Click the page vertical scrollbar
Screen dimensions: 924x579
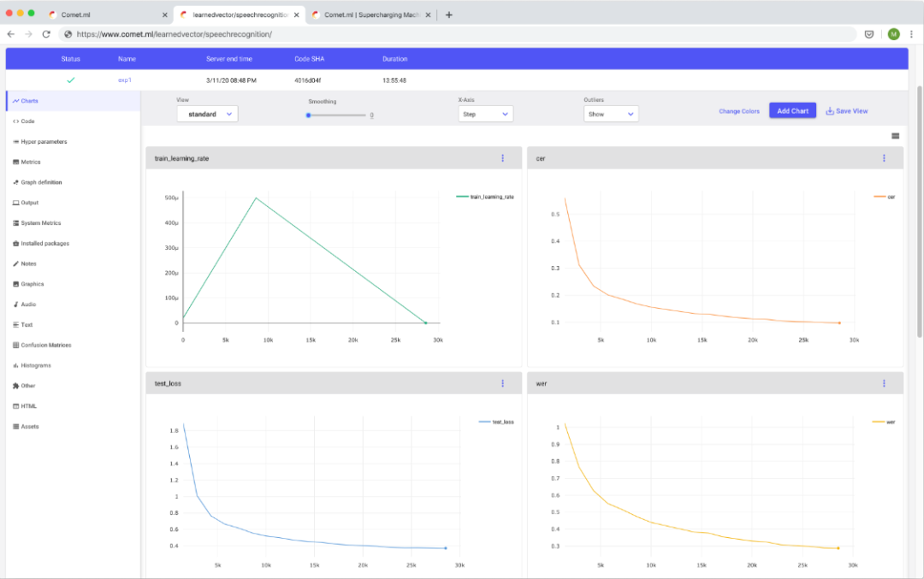[919, 212]
